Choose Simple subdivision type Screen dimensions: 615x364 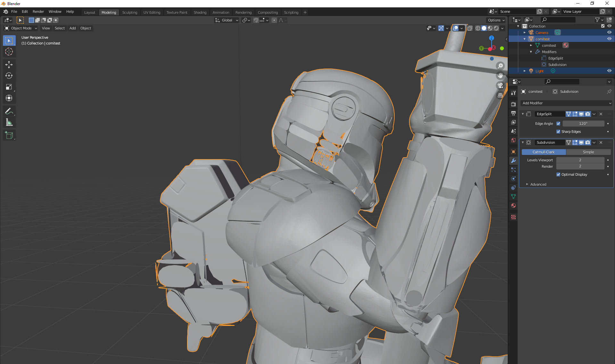coord(588,152)
